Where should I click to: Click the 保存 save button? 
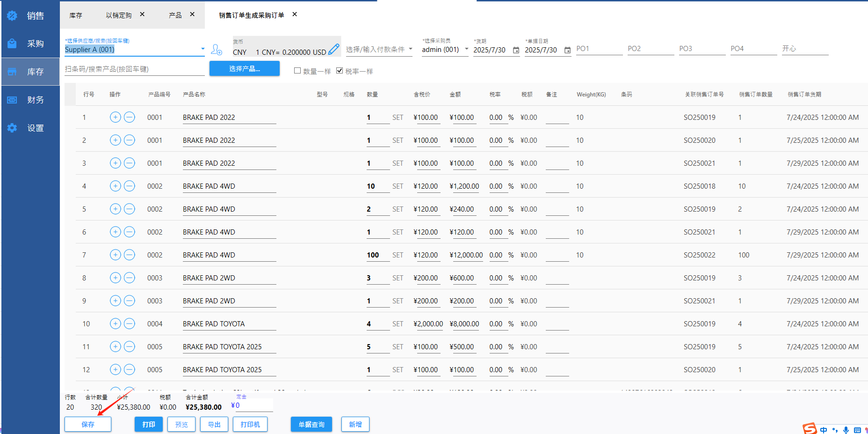[x=88, y=424]
